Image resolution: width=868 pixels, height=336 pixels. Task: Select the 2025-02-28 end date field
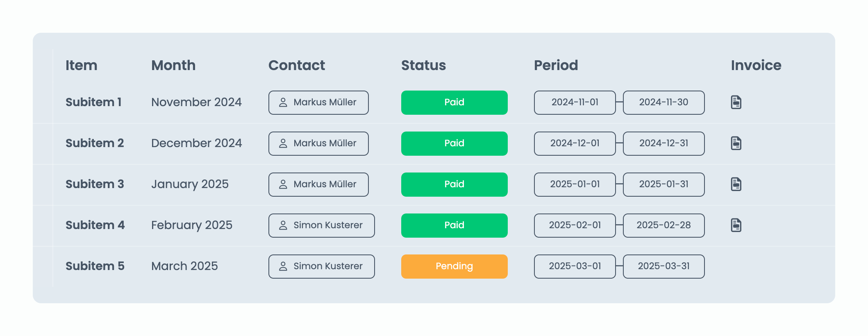coord(663,225)
